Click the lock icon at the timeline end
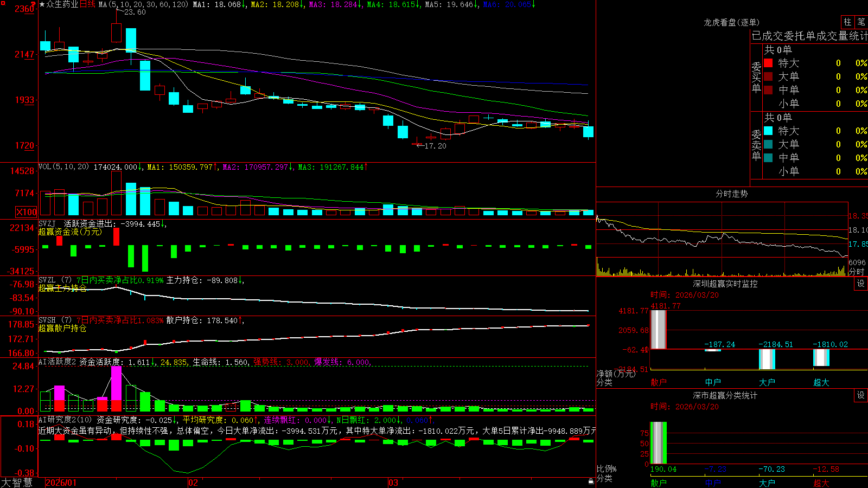 click(591, 481)
